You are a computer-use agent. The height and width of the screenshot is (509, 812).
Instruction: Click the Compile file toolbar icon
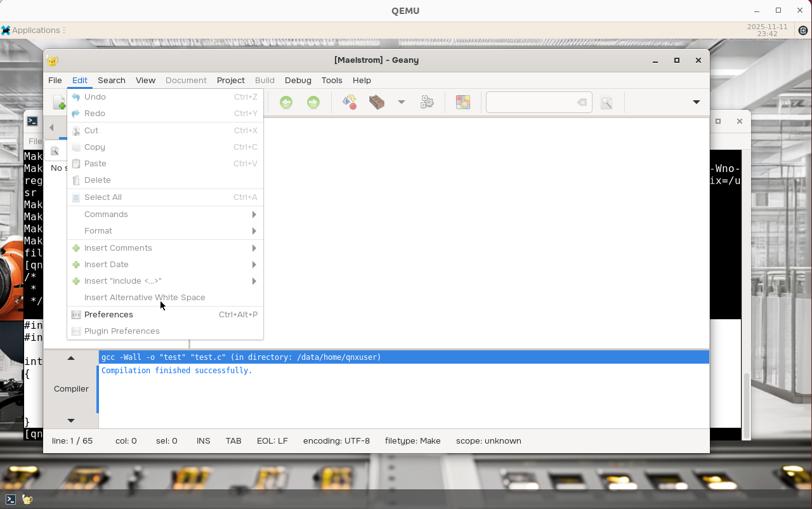click(x=350, y=102)
